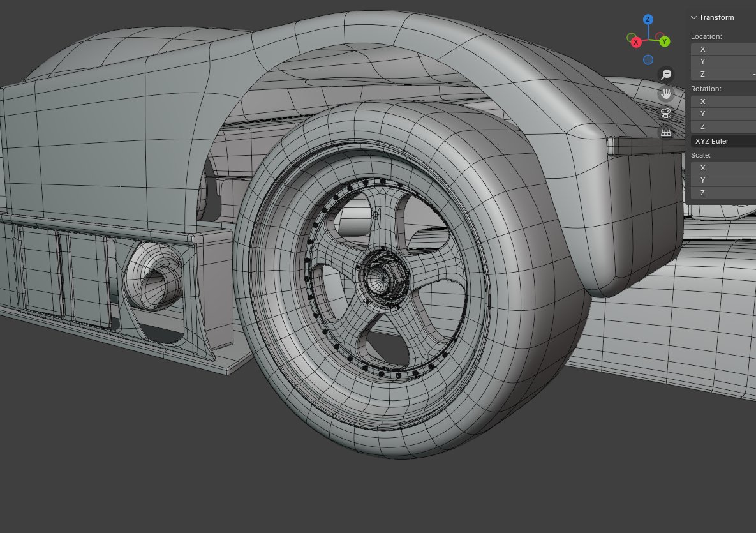Click the Scale X field
756x533 pixels.
click(723, 168)
